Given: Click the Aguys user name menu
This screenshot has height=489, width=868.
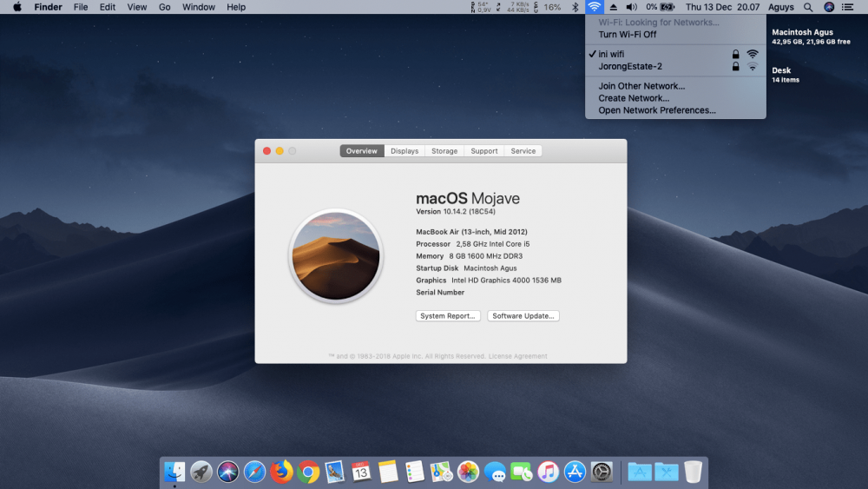Looking at the screenshot, I should [780, 7].
